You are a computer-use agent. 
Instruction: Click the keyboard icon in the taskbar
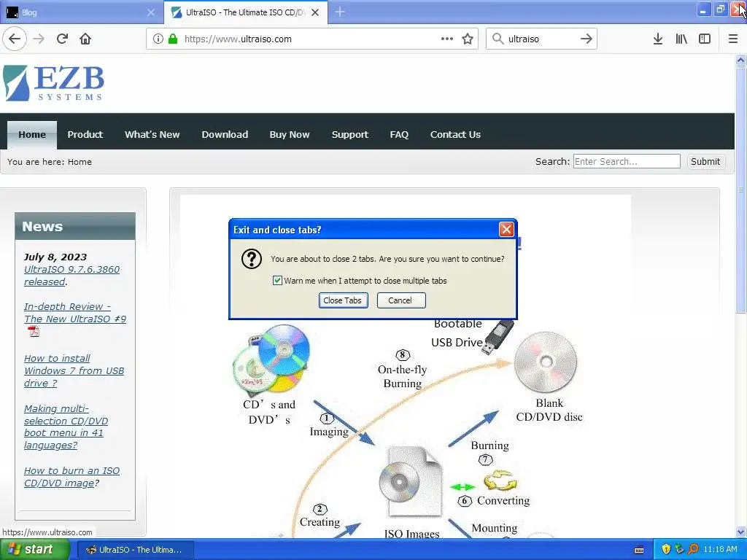coord(639,550)
